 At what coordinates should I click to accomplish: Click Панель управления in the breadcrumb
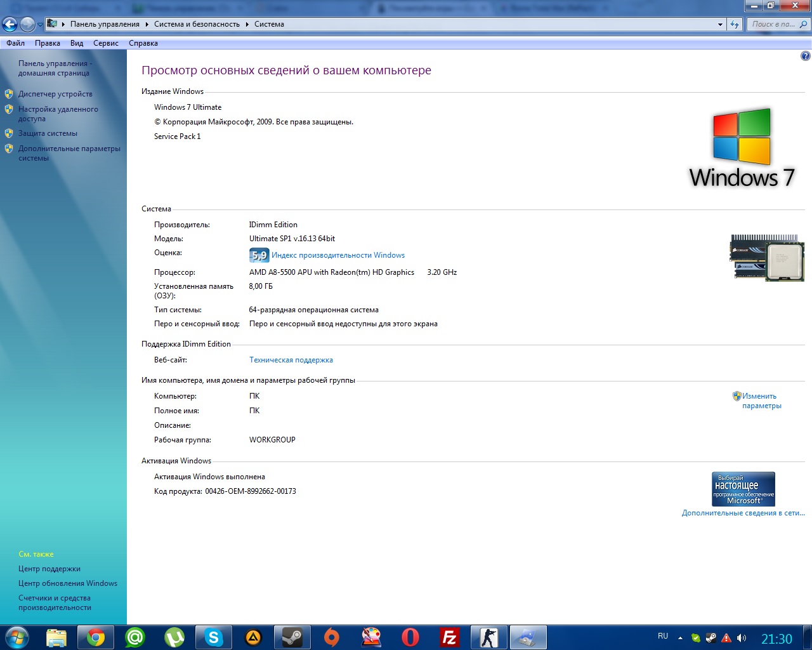pos(105,24)
